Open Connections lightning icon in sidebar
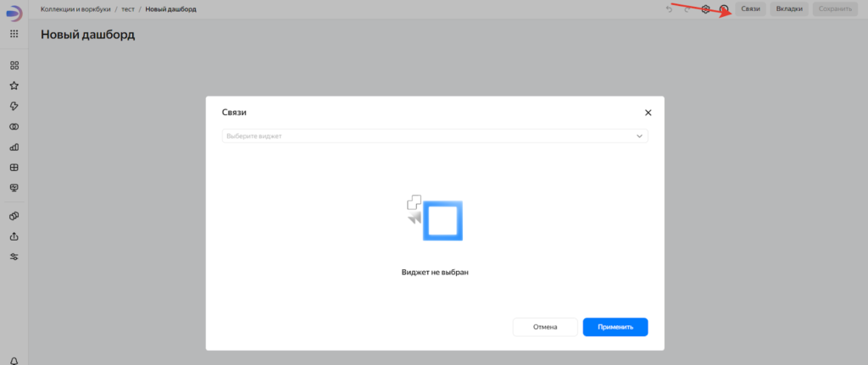The height and width of the screenshot is (365, 868). coord(14,106)
